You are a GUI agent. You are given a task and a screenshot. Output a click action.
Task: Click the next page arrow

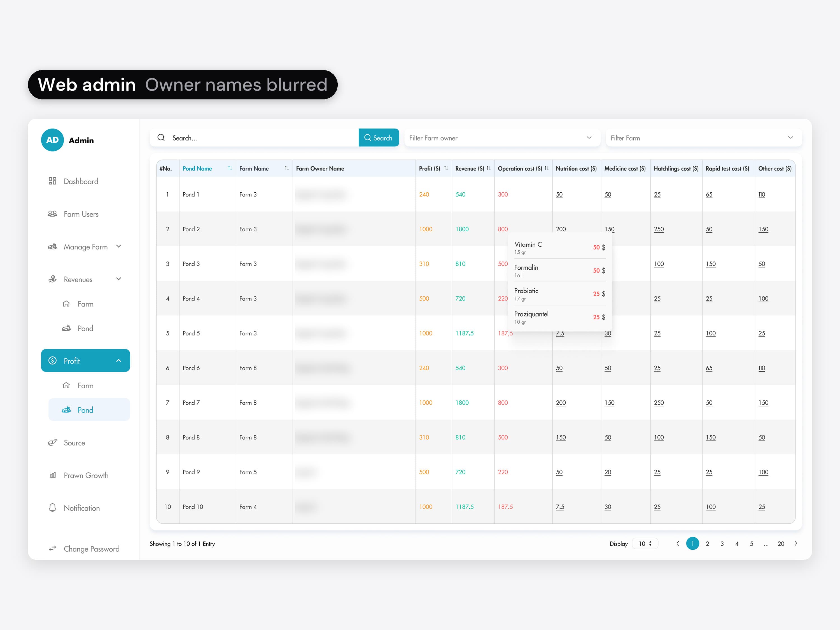(x=795, y=543)
